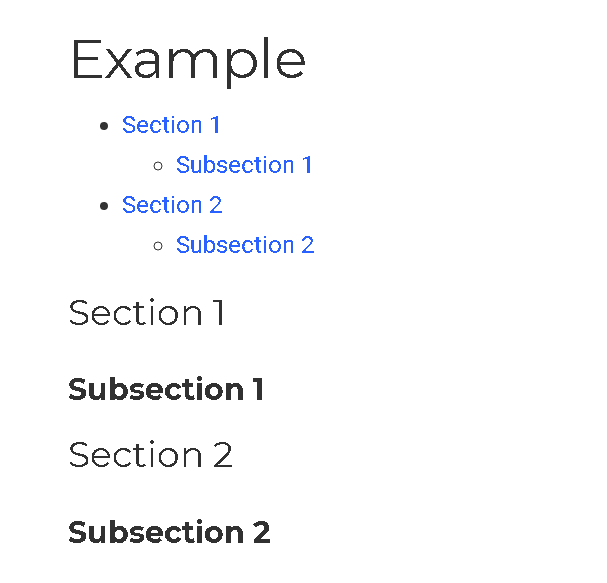607x583 pixels.
Task: Click the numeral 2 in the Section 2 link
Action: [216, 205]
